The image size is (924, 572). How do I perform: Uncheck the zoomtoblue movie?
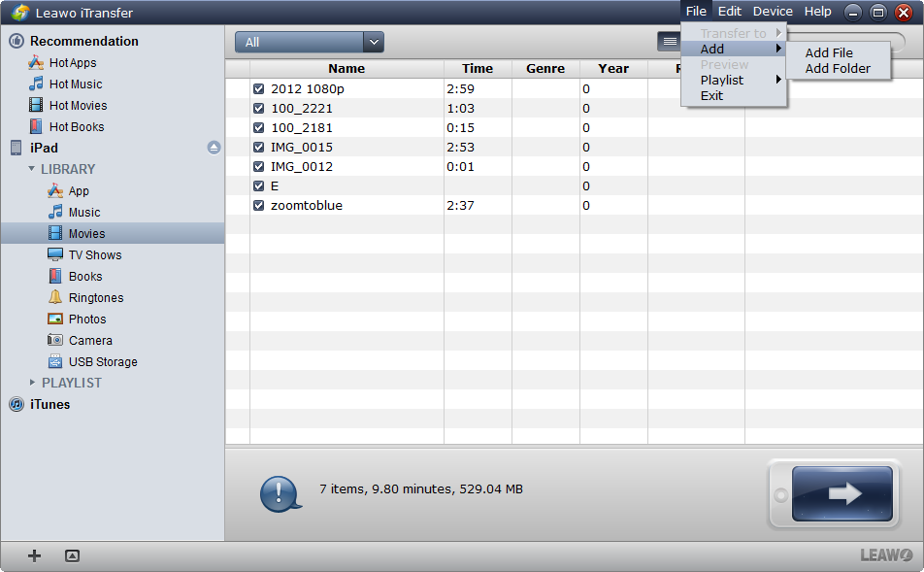(259, 206)
